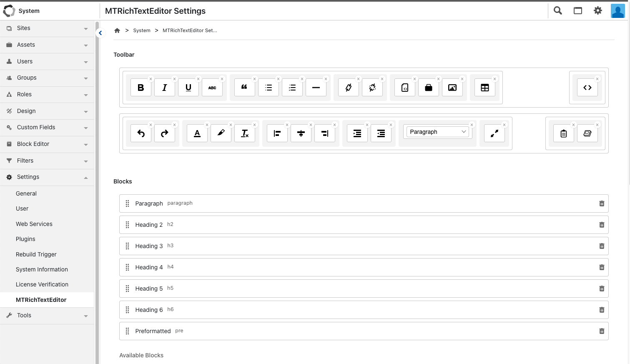This screenshot has width=630, height=364.
Task: Click the Strikethrough ABC button
Action: 212,88
